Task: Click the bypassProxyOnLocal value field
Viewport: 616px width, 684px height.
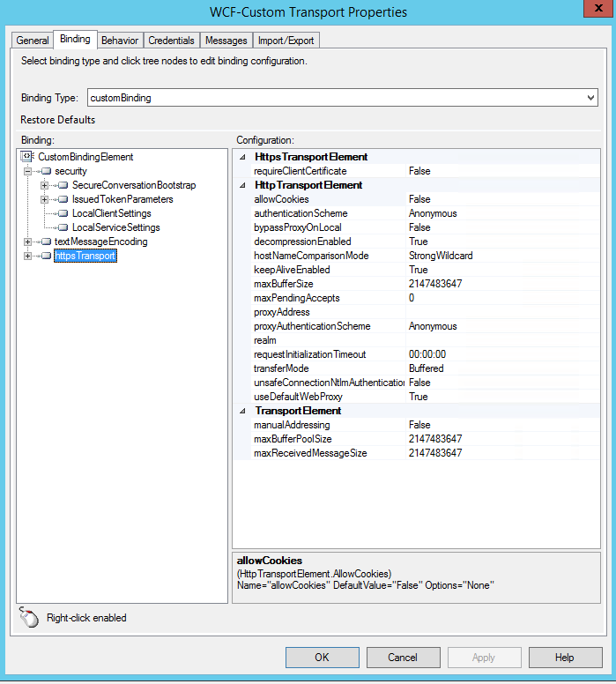Action: coord(502,227)
